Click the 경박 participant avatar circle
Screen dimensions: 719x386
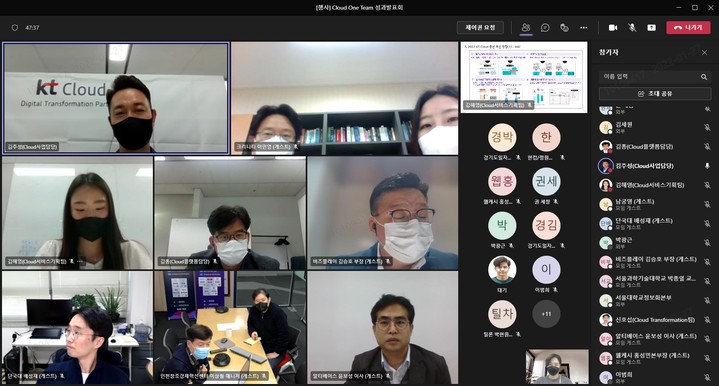[x=502, y=137]
